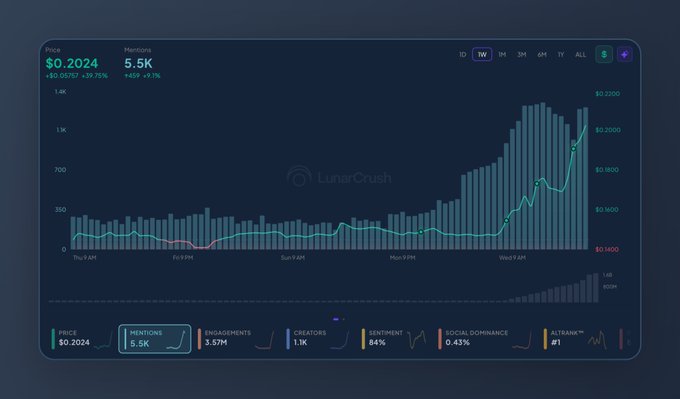Switch chart to 3M range
Screen dimensions: 680x399
click(x=521, y=54)
